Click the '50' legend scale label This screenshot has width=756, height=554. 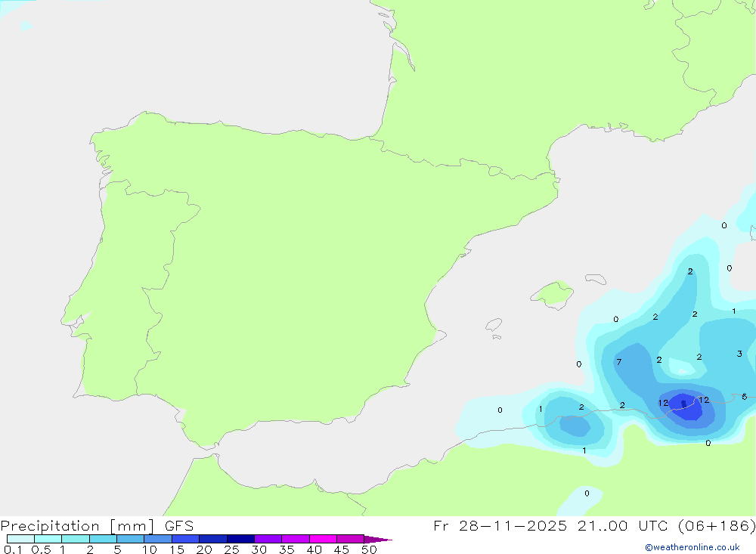[x=369, y=549]
